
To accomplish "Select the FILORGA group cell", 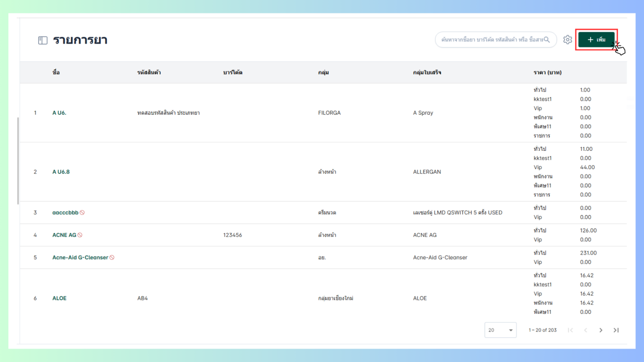I will 329,113.
